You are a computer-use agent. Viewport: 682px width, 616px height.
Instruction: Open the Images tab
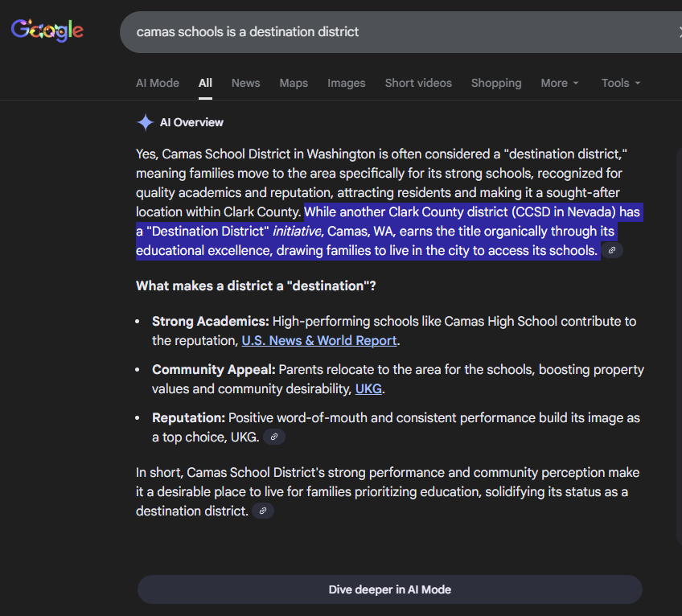pyautogui.click(x=346, y=83)
